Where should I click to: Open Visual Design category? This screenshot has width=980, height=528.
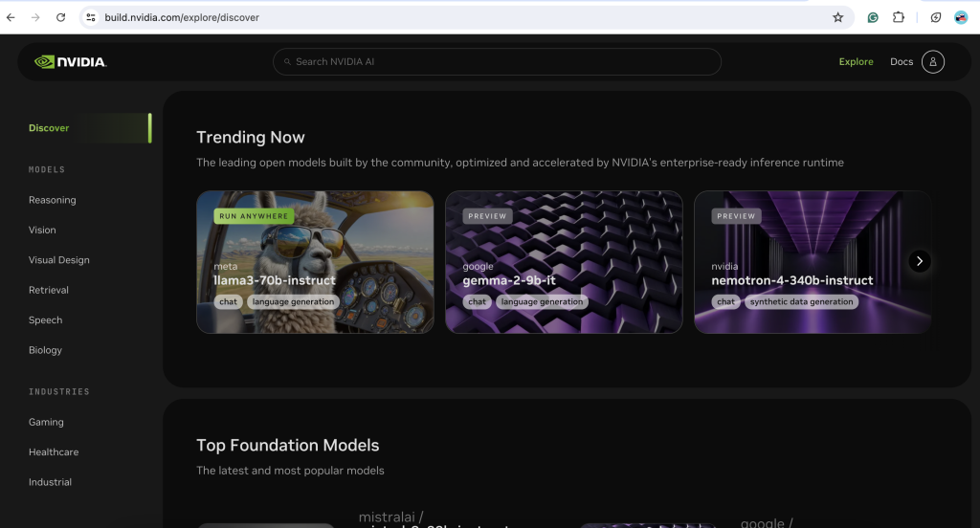58,260
